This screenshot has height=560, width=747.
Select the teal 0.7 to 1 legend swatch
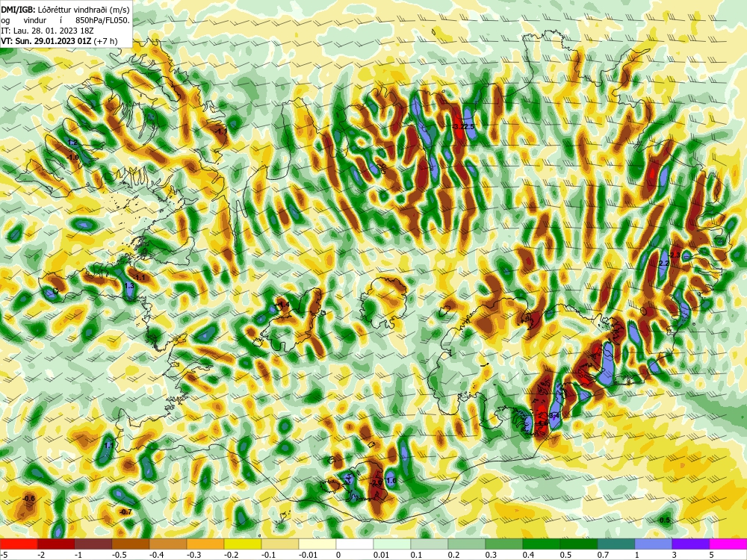click(616, 544)
